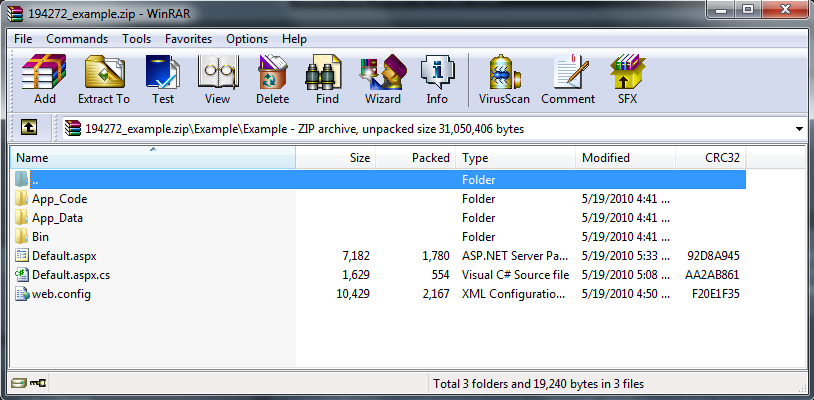Click the App_Data folder icon
This screenshot has height=400, width=814.
click(21, 217)
